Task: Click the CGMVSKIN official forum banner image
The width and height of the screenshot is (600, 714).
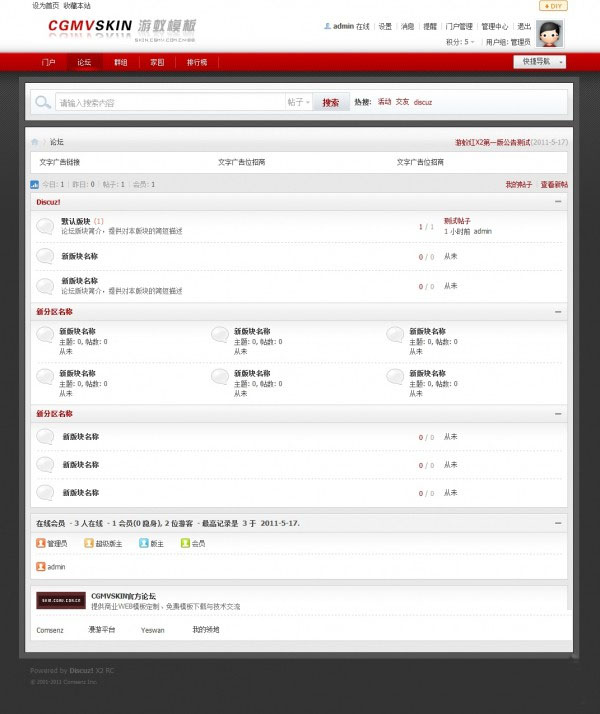Action: click(61, 601)
